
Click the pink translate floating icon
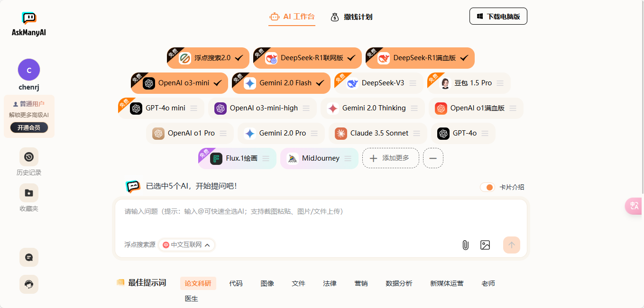pyautogui.click(x=634, y=206)
